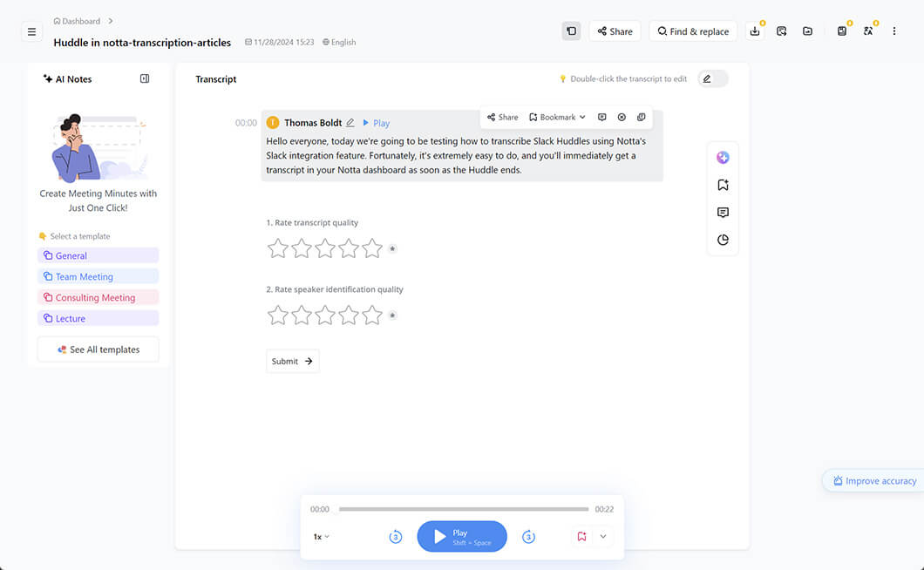This screenshot has width=924, height=570.
Task: Open the 1x playback speed dropdown
Action: click(x=321, y=536)
